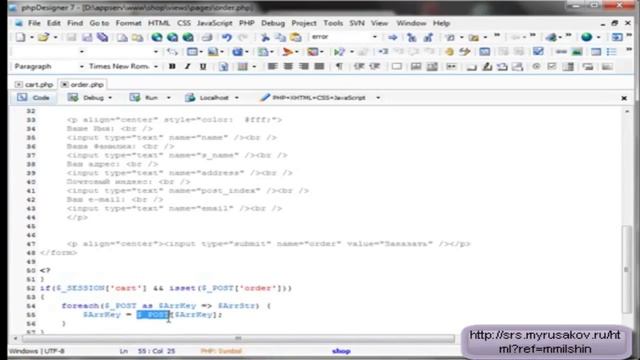Switch to the cart.php tab
Image resolution: width=640 pixels, height=360 pixels.
[x=34, y=84]
